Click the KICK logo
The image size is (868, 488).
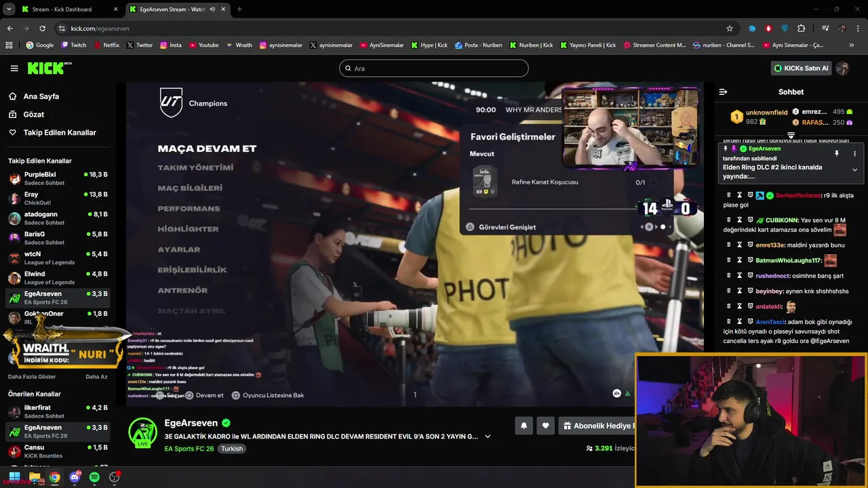pos(50,68)
